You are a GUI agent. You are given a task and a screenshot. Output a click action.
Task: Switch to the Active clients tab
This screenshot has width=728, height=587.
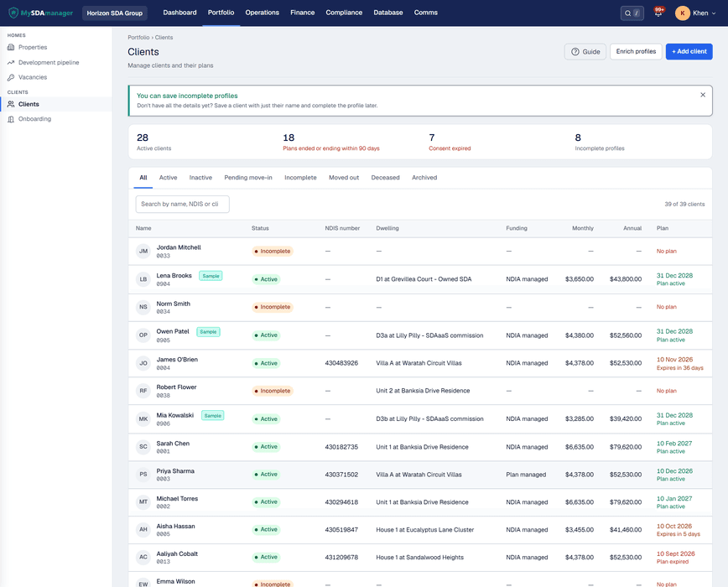[x=168, y=178]
